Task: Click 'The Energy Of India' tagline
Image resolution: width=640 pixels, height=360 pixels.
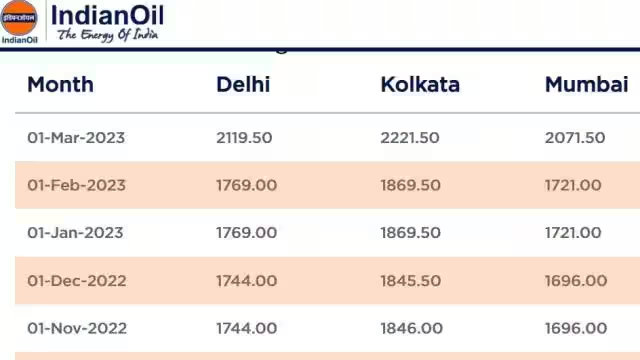Action: (107, 35)
